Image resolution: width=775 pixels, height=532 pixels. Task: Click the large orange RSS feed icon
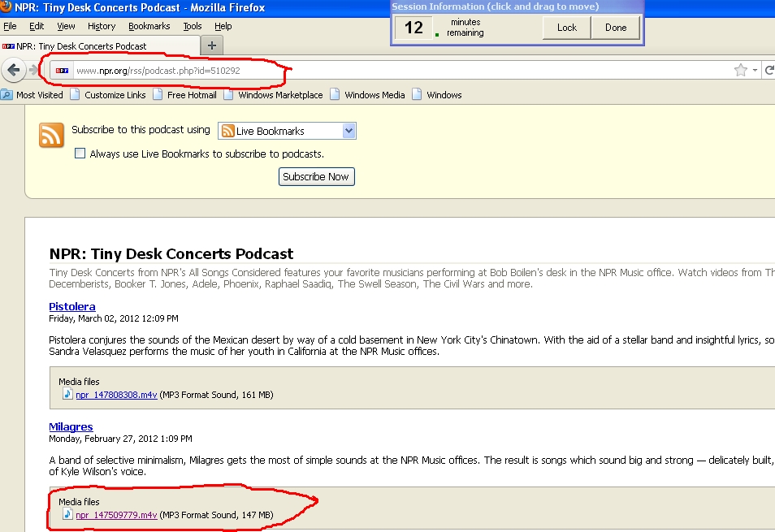tap(51, 135)
